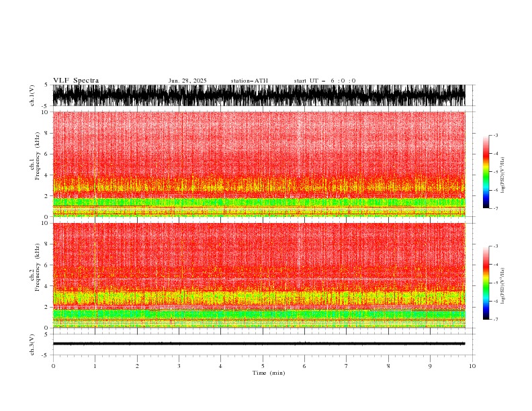Click the color scale bar beside ch.1 spectrogram
Image resolution: width=532 pixels, height=411 pixels.
click(x=486, y=172)
